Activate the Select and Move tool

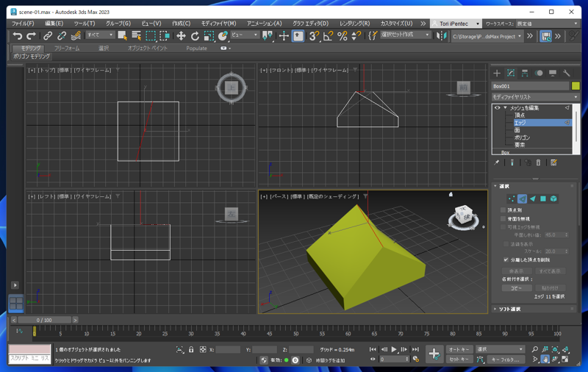181,35
